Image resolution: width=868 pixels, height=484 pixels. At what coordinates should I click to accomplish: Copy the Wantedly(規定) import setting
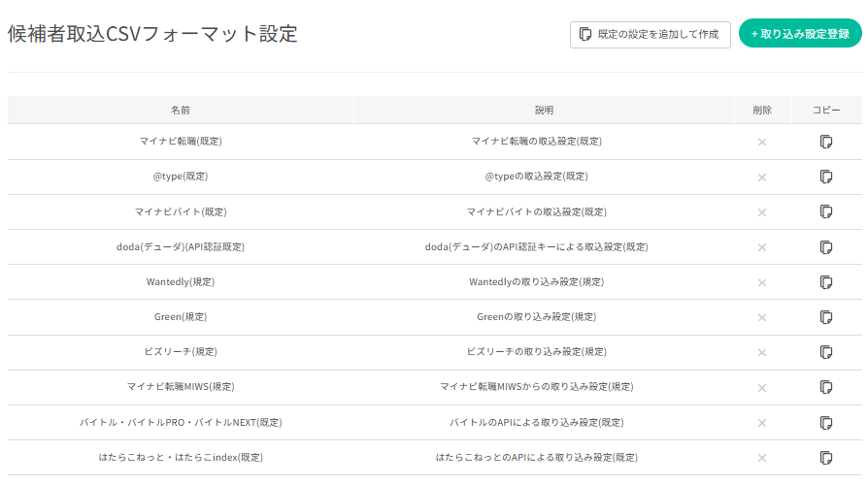[x=826, y=282]
